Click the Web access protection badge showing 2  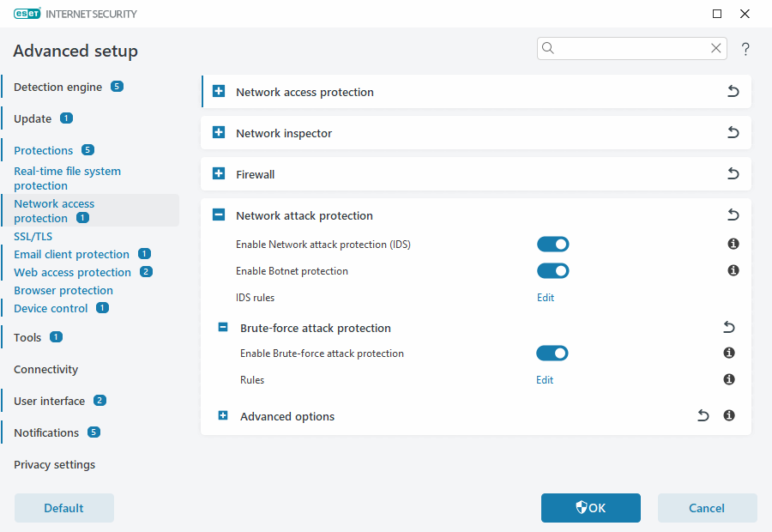(x=146, y=272)
